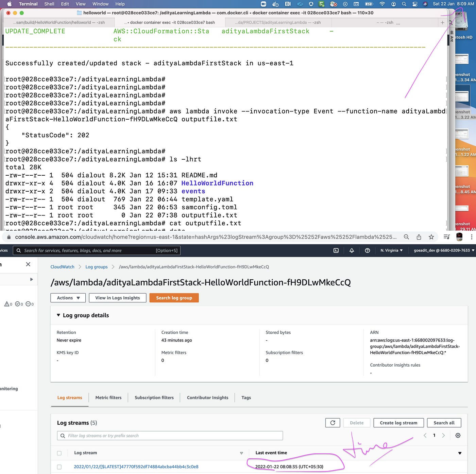Open the goeadit_dev account dropdown
The width and height of the screenshot is (476, 474).
click(x=444, y=250)
